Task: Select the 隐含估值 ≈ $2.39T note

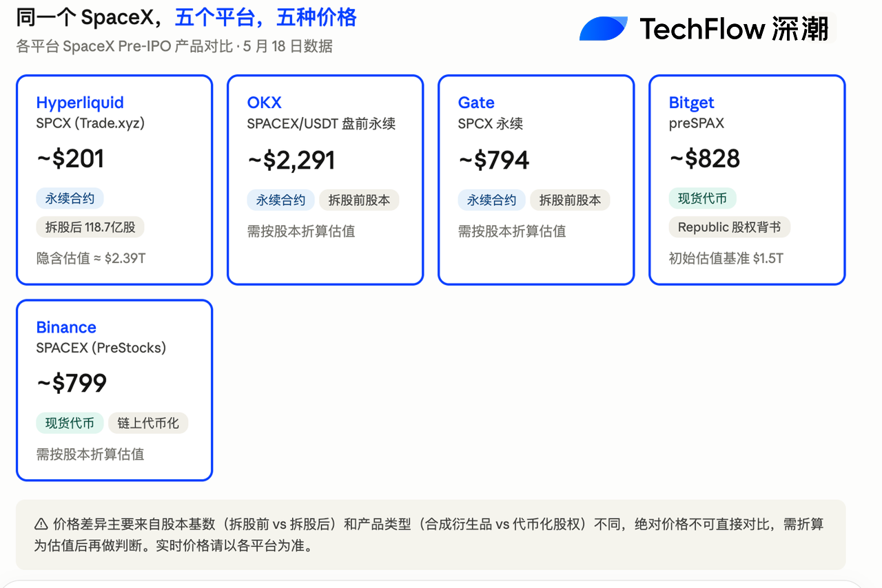Action: click(x=91, y=259)
